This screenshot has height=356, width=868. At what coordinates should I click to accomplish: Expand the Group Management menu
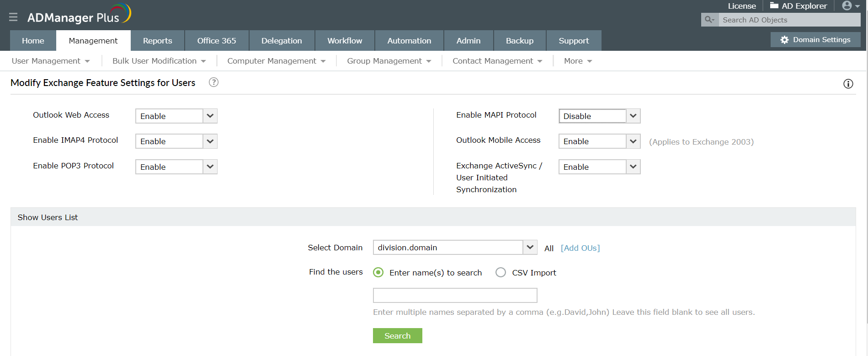(389, 61)
